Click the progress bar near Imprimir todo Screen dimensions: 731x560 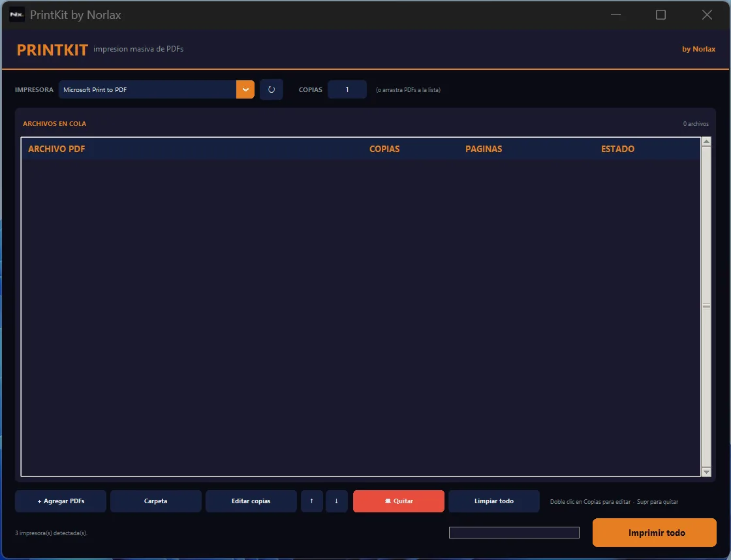coord(514,533)
